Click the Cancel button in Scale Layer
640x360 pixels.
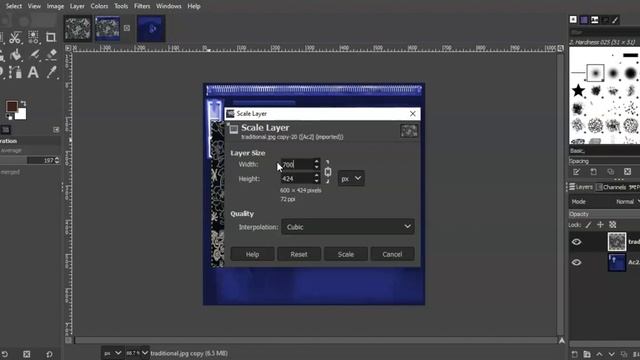coord(392,254)
